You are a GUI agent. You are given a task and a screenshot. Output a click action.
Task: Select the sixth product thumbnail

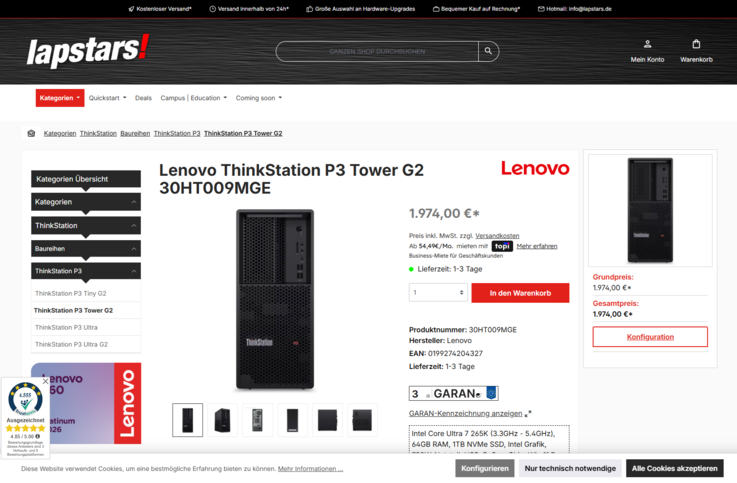click(362, 420)
